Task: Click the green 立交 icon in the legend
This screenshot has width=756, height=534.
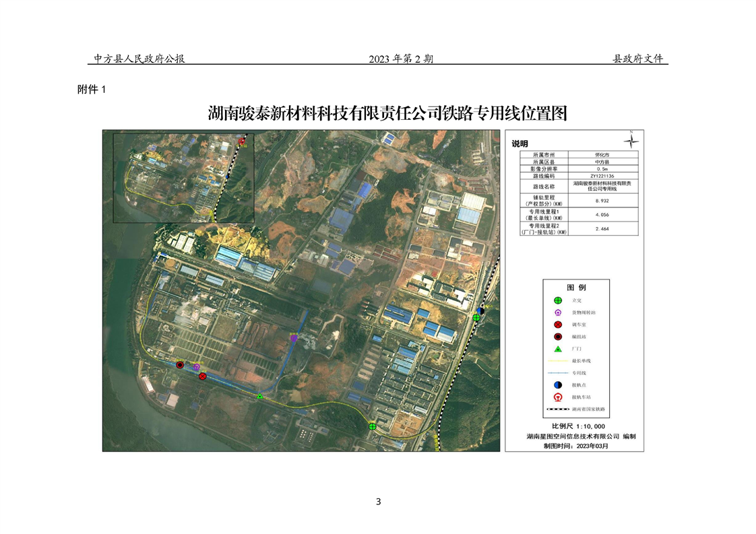Action: tap(558, 300)
